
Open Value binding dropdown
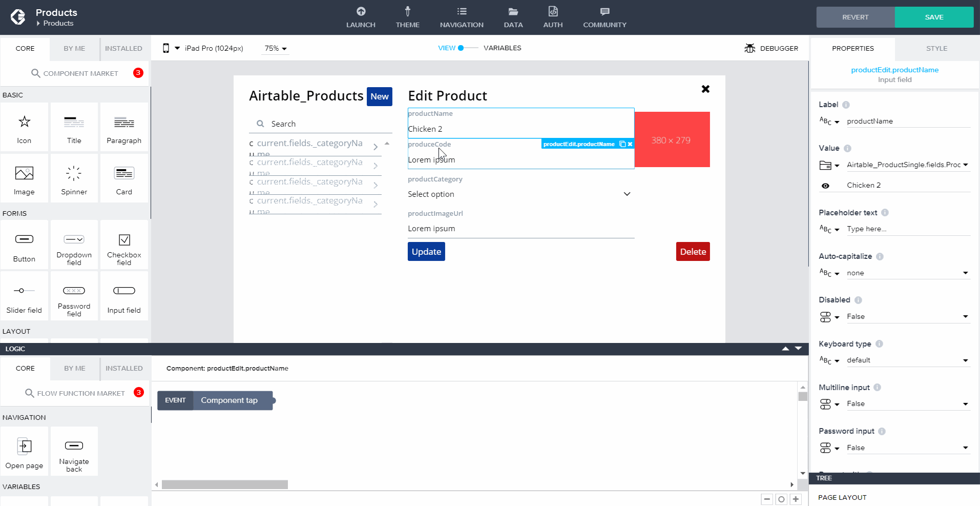[x=908, y=165]
